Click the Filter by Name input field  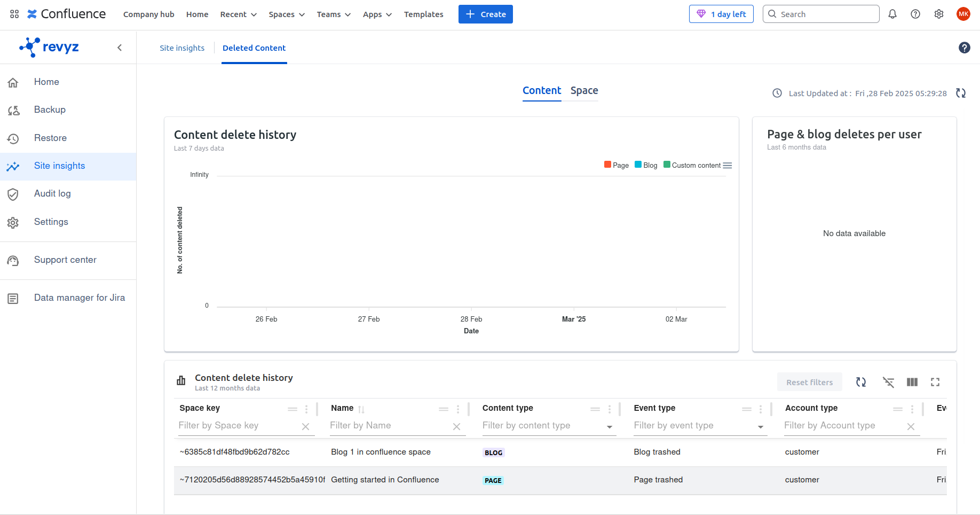[x=389, y=426]
